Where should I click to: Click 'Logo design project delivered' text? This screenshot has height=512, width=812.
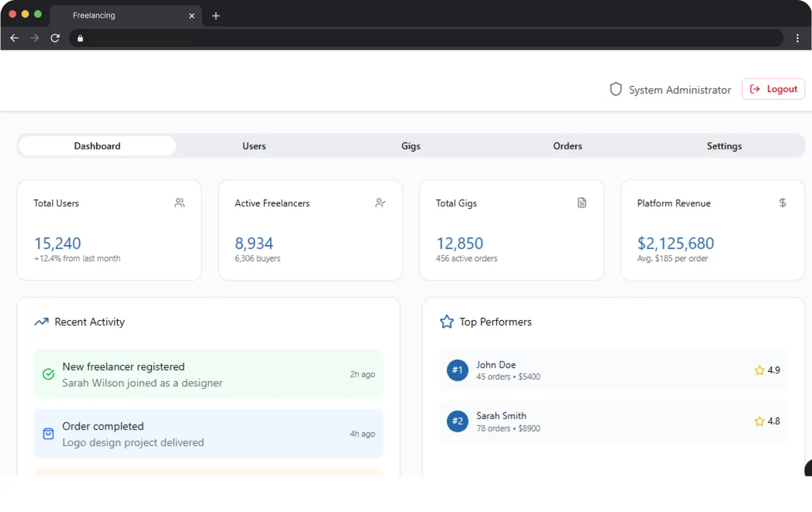click(x=133, y=442)
